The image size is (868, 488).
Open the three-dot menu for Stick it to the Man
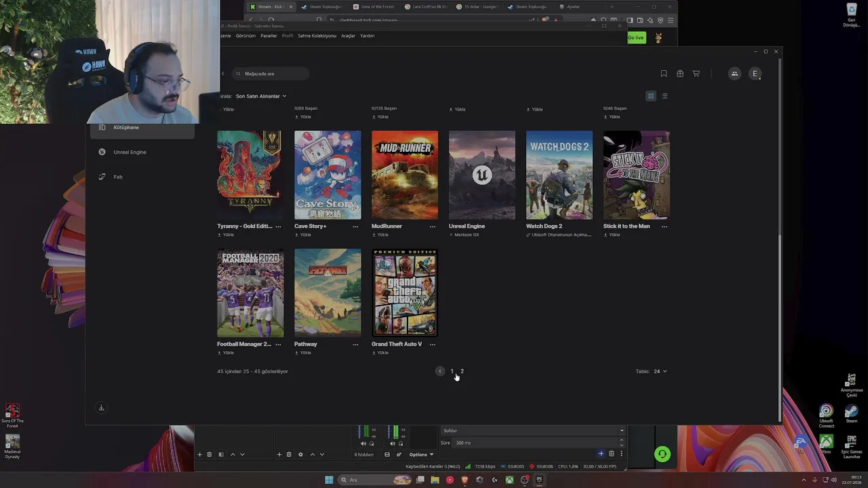pyautogui.click(x=665, y=226)
